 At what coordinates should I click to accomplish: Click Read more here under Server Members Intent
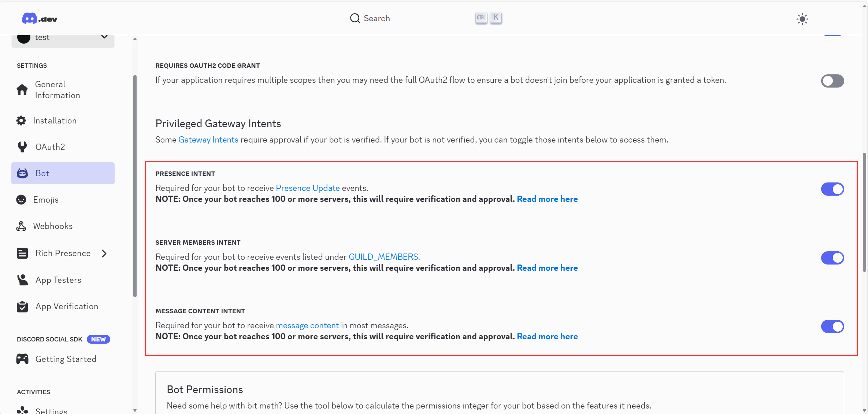pos(547,268)
